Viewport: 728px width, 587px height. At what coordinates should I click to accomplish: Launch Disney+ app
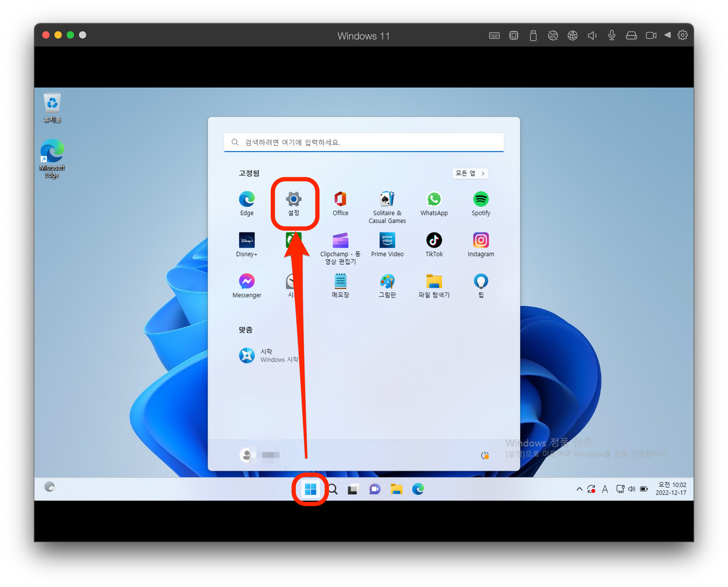[x=247, y=245]
